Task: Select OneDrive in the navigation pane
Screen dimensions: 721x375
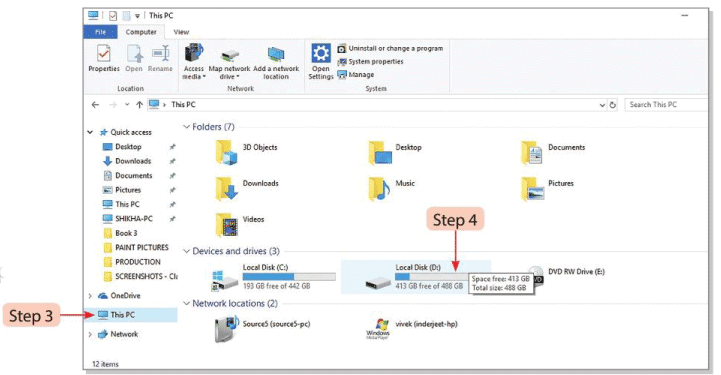Action: 125,295
